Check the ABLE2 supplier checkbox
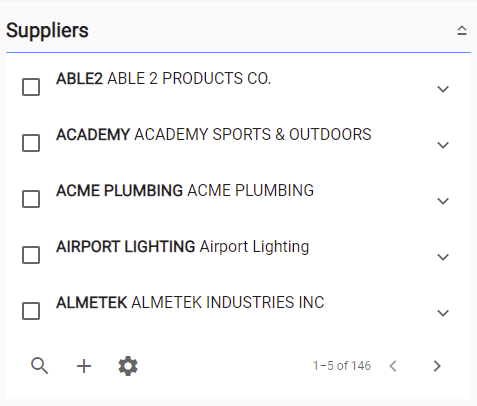 (31, 87)
